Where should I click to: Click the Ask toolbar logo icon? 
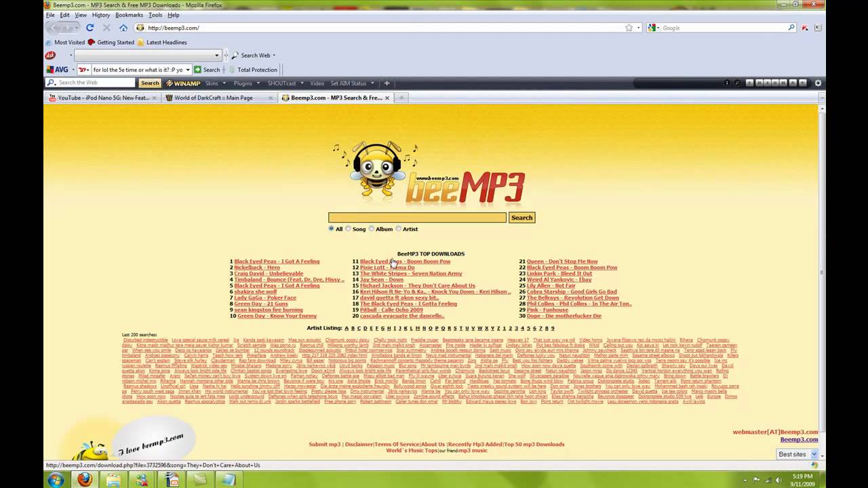pyautogui.click(x=50, y=56)
